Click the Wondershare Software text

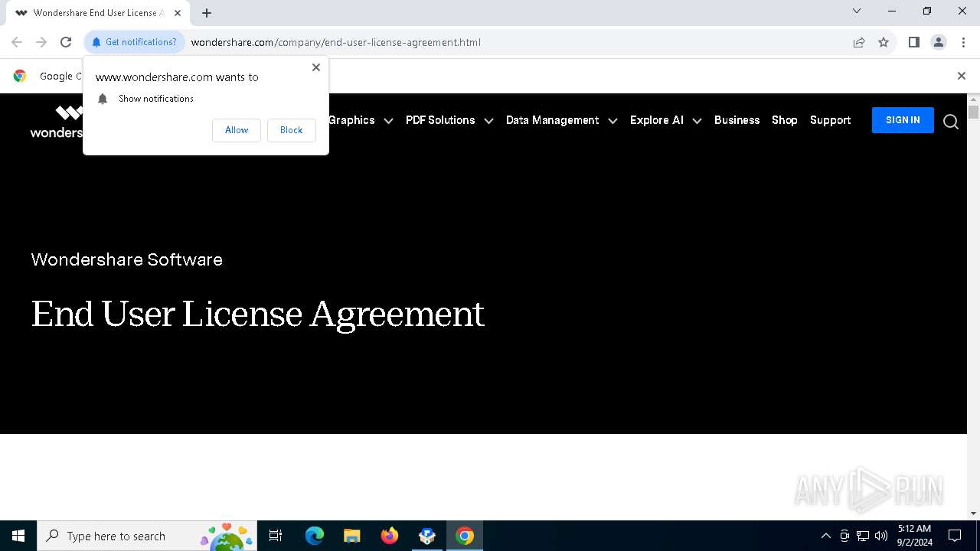coord(126,259)
